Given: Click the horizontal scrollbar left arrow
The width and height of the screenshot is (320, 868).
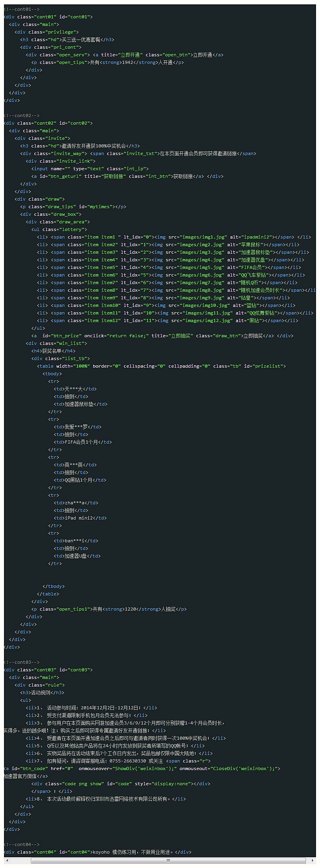Looking at the screenshot, I should 6,860.
